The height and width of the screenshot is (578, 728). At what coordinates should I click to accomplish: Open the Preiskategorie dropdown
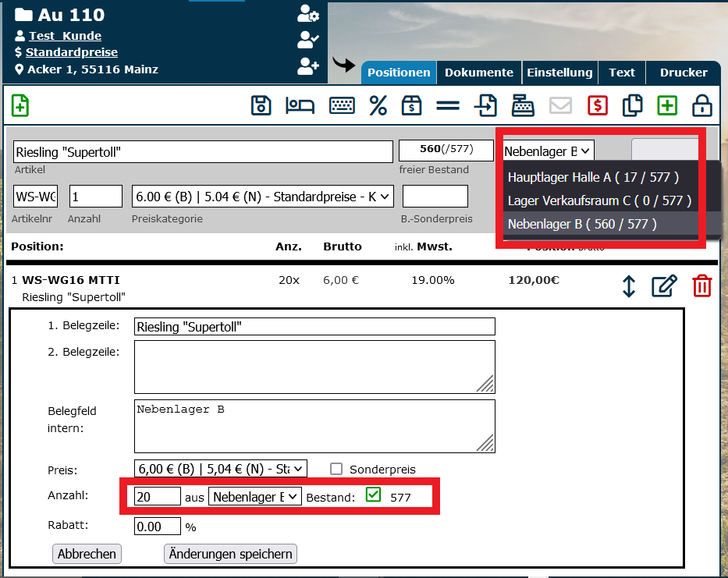click(x=263, y=195)
